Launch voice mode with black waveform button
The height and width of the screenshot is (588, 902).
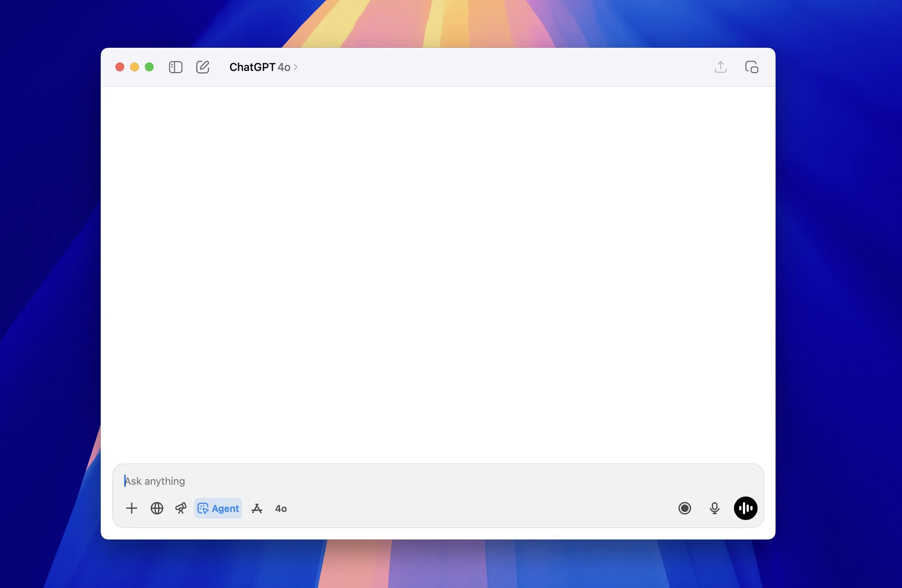[x=745, y=509]
